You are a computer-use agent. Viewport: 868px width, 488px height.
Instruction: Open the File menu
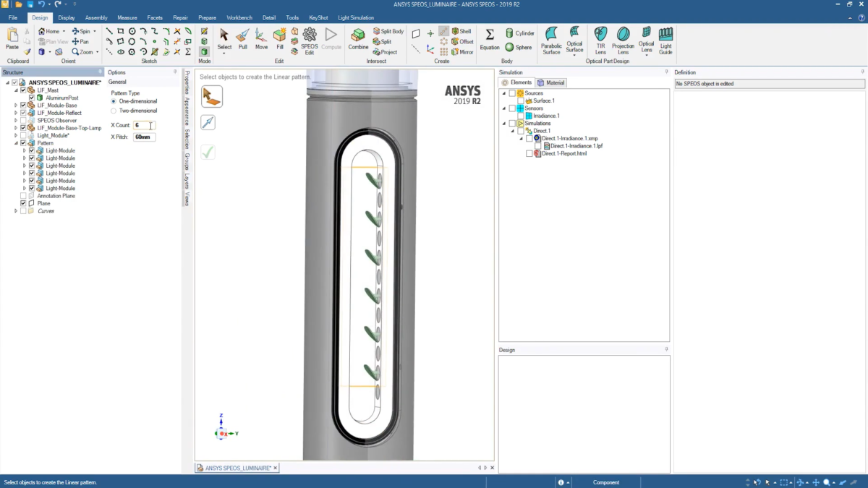tap(13, 17)
